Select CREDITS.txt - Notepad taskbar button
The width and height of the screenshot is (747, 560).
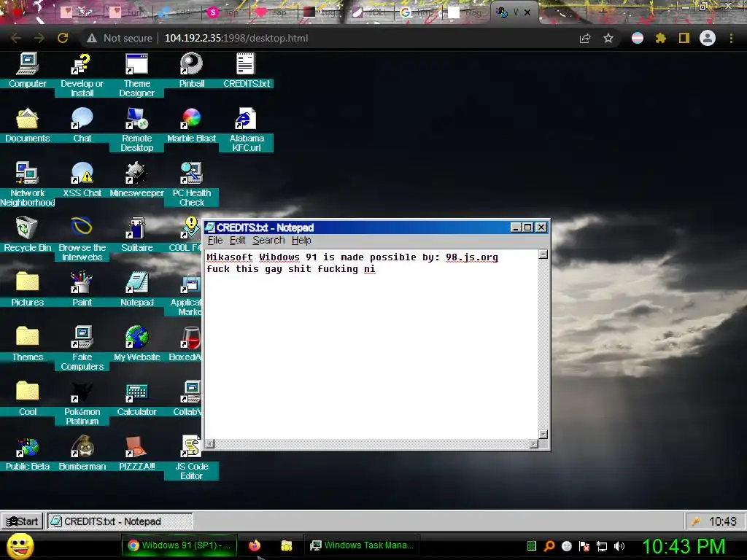pyautogui.click(x=120, y=521)
